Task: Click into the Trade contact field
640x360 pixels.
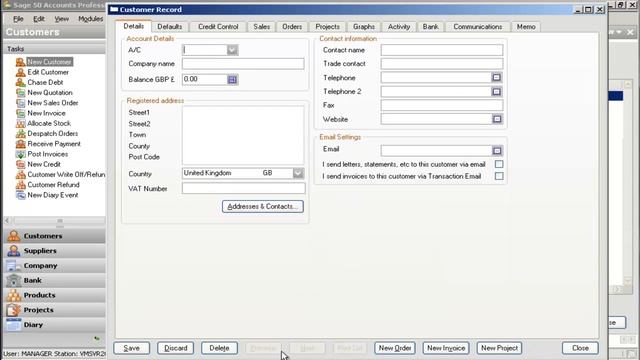Action: [442, 64]
